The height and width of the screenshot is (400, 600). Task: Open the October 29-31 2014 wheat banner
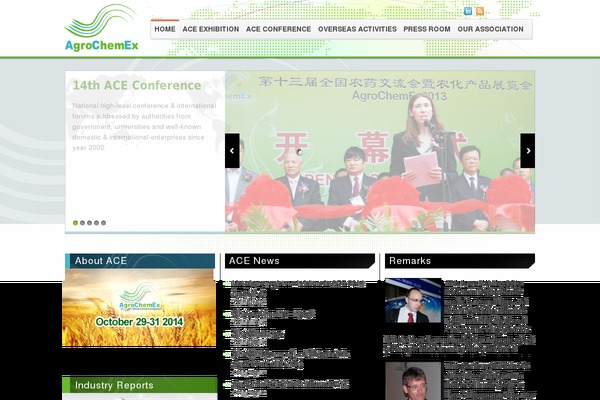139,308
